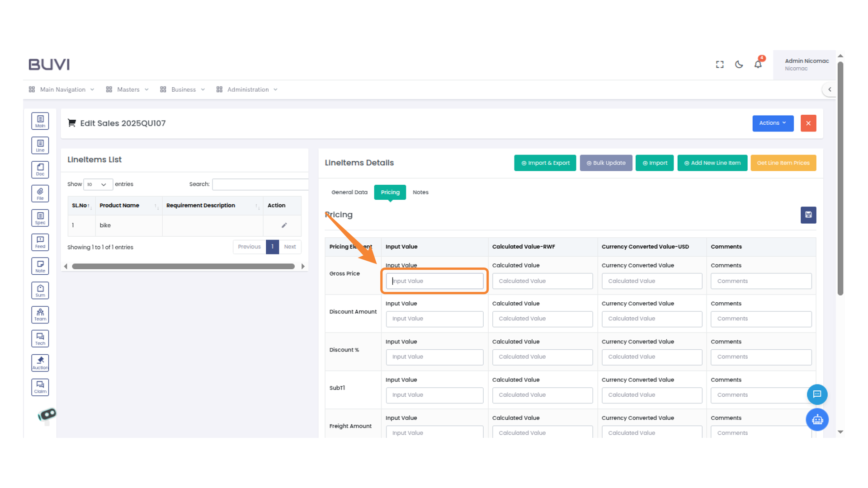Click the Get Line Item Prices button
The width and height of the screenshot is (868, 488).
(x=783, y=163)
